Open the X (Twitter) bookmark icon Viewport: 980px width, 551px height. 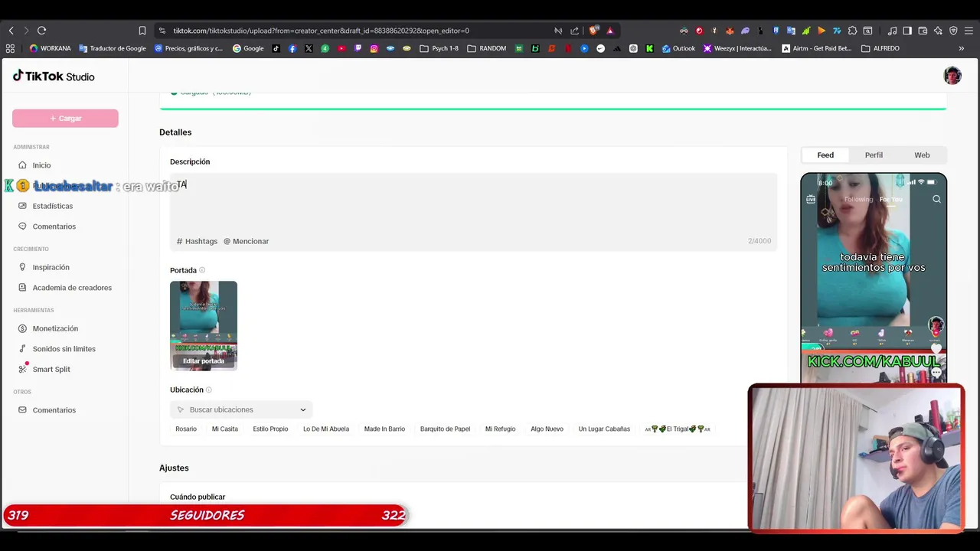click(x=309, y=48)
